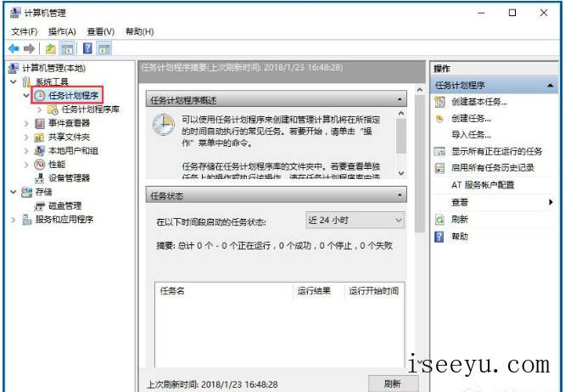This screenshot has height=392, width=565.
Task: Click 创建任务... action link
Action: coord(471,119)
